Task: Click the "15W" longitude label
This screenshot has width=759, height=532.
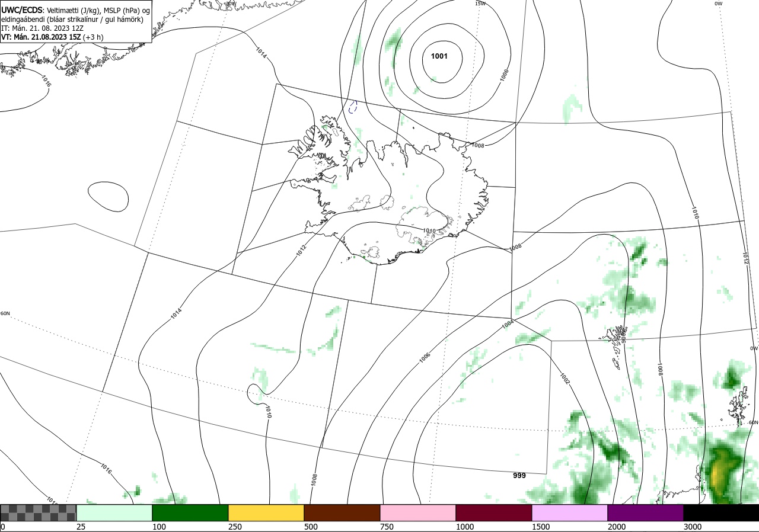Action: [x=480, y=4]
